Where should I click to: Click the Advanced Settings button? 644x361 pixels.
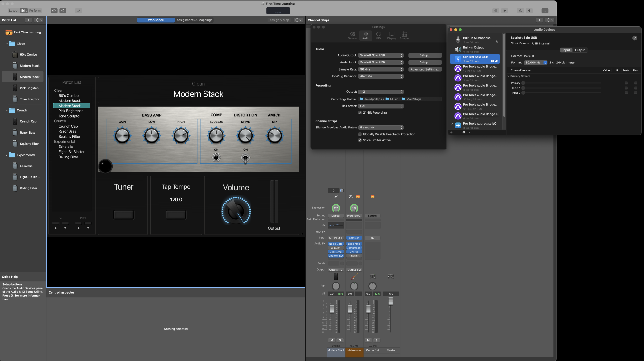pyautogui.click(x=425, y=69)
